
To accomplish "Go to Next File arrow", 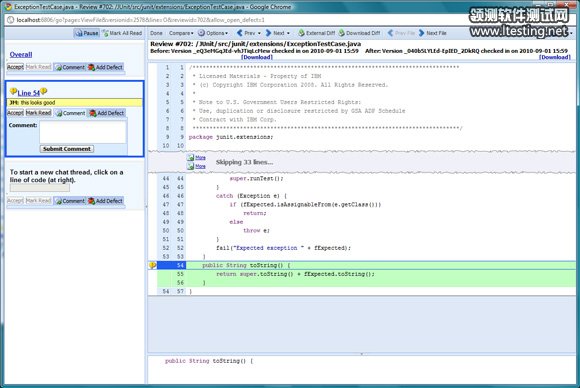I will [422, 33].
